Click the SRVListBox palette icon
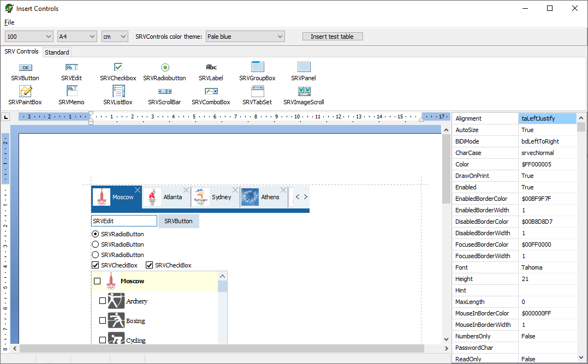The width and height of the screenshot is (588, 364). click(x=118, y=91)
